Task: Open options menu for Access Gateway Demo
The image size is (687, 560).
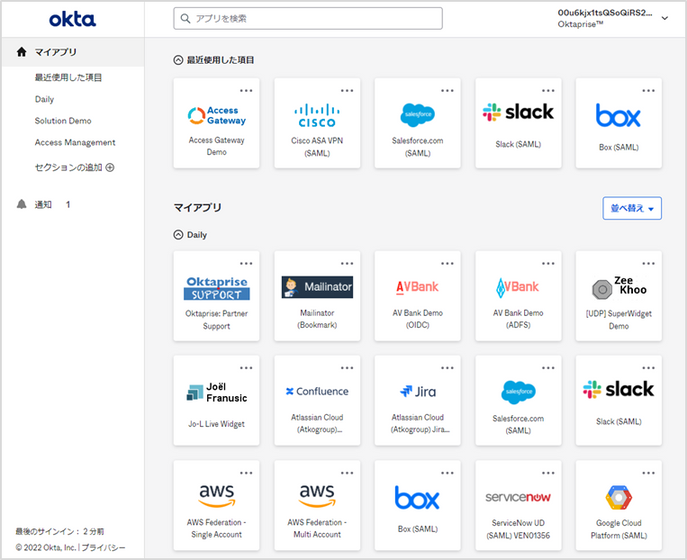Action: [x=246, y=91]
